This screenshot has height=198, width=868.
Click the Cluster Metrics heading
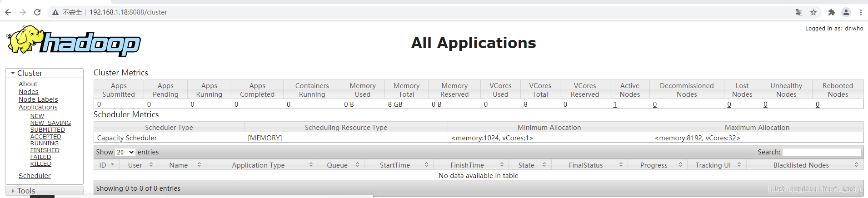(121, 73)
